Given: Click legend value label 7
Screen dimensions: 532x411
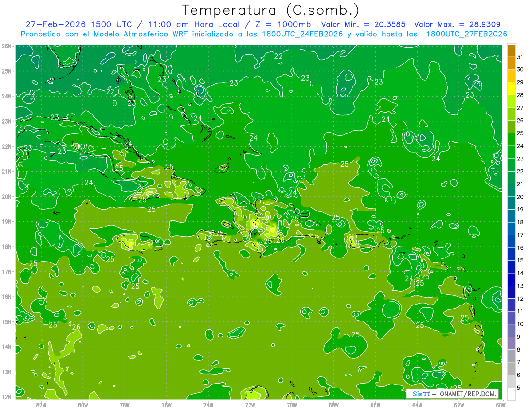Looking at the screenshot, I should coord(519,362).
